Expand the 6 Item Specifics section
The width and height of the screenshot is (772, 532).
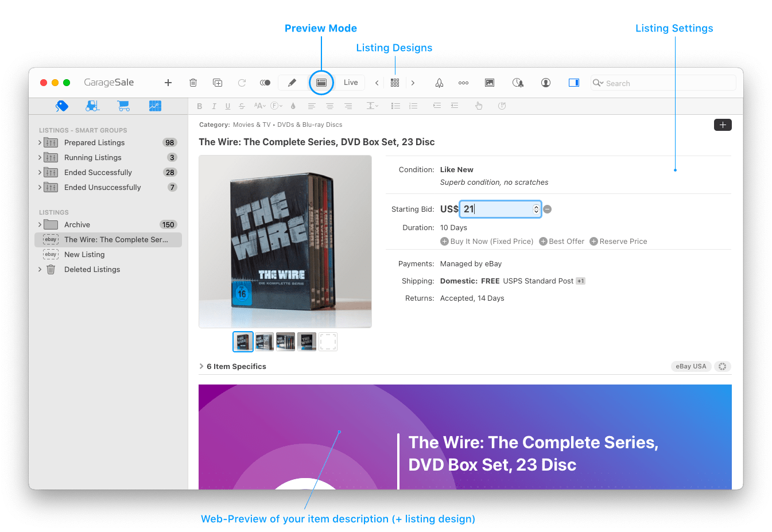[201, 366]
